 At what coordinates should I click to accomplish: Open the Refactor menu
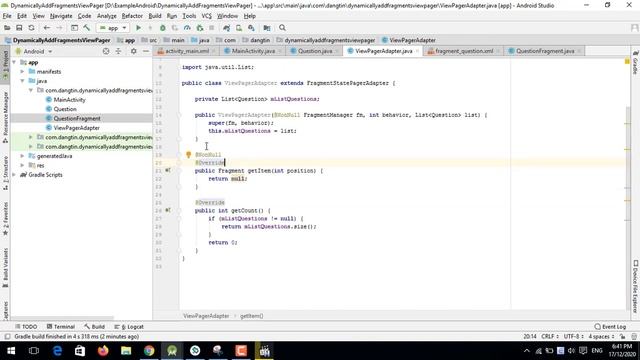pyautogui.click(x=132, y=16)
